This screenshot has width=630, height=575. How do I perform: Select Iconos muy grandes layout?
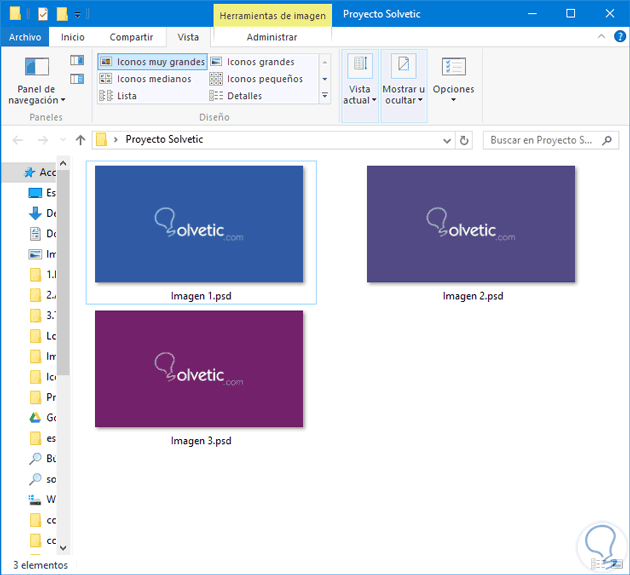152,62
